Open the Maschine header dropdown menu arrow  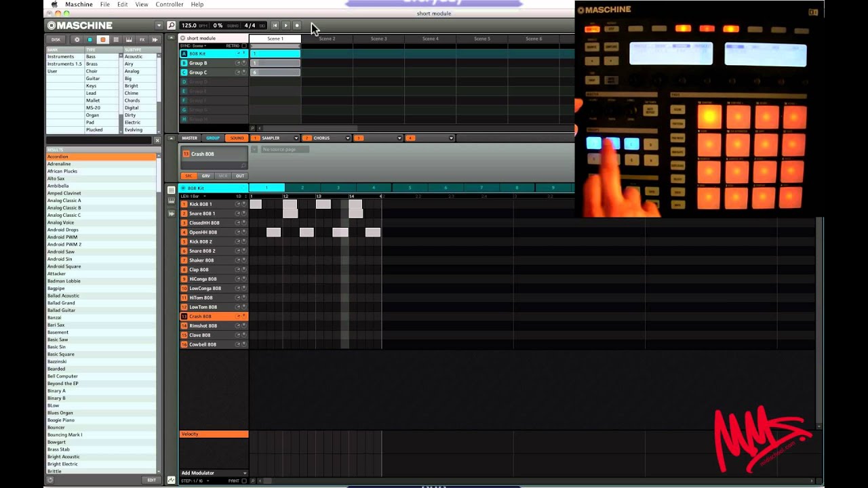coord(159,26)
